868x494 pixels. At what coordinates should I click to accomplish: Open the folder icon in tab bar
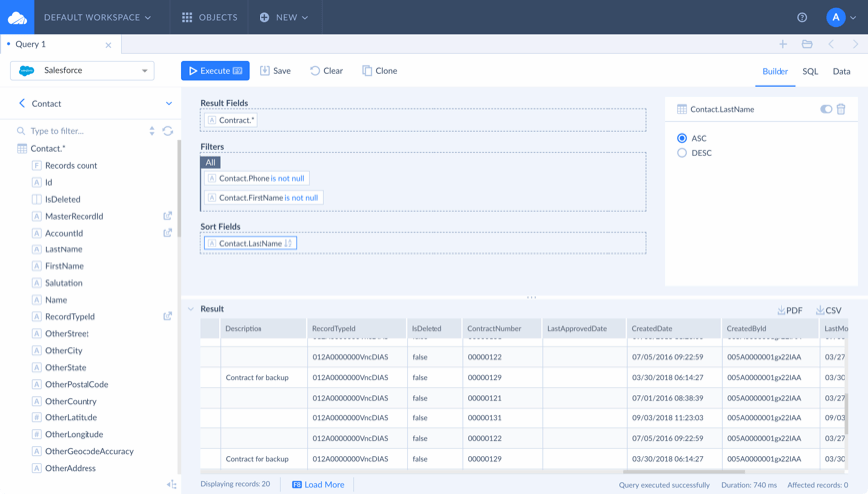coord(807,44)
